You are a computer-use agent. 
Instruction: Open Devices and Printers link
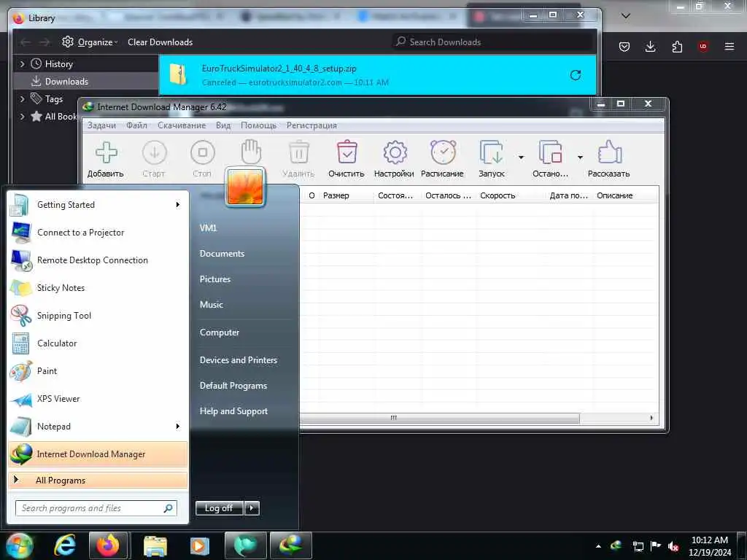239,360
